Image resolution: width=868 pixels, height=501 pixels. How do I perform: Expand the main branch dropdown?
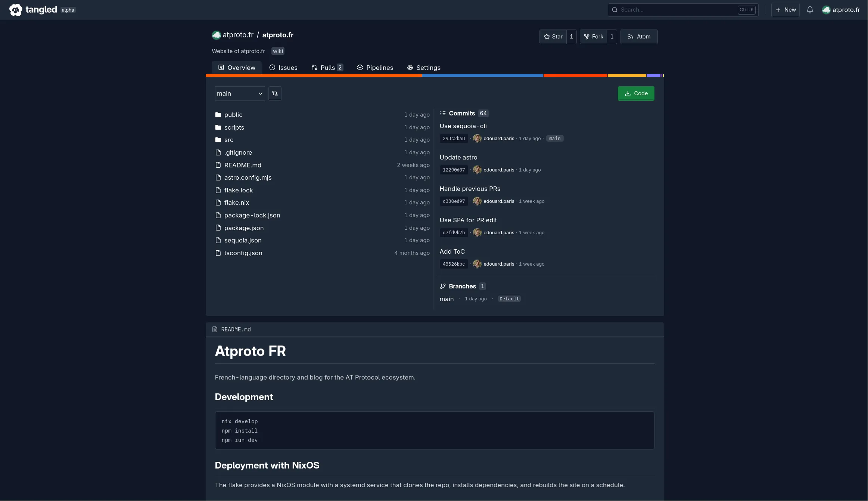click(240, 93)
